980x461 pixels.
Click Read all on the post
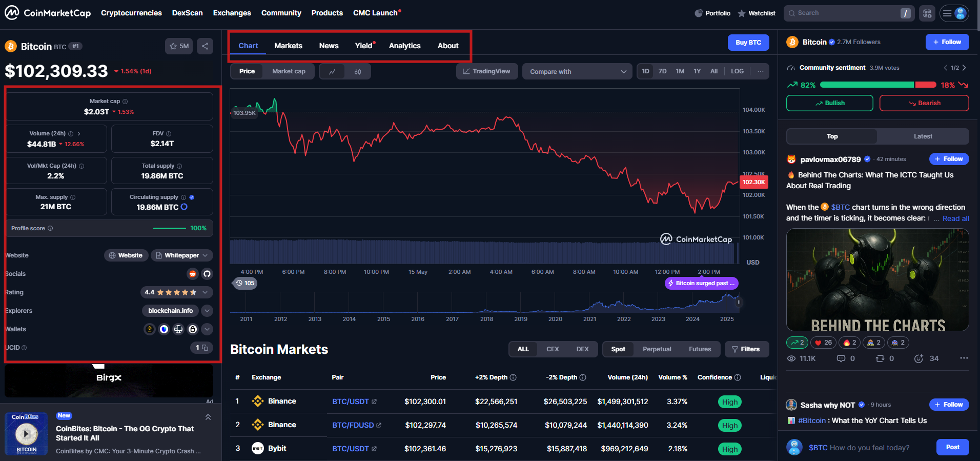click(x=955, y=218)
